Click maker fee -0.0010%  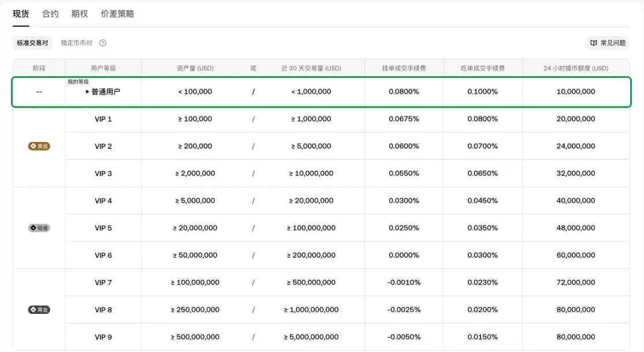click(404, 282)
